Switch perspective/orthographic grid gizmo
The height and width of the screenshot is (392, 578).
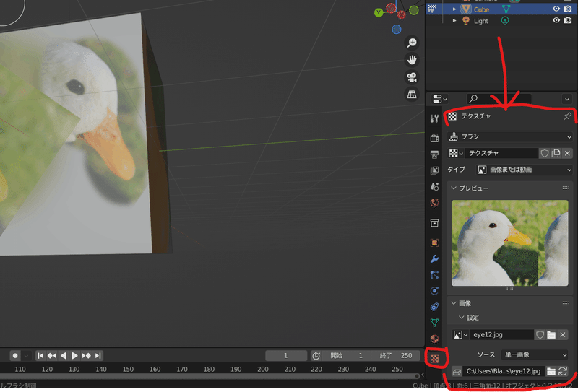[x=412, y=94]
